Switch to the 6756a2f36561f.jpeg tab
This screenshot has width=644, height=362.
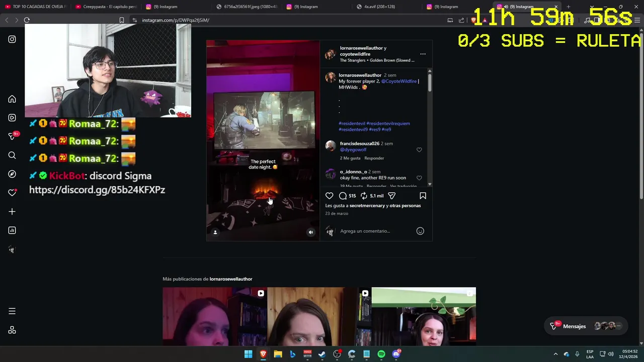click(x=247, y=7)
